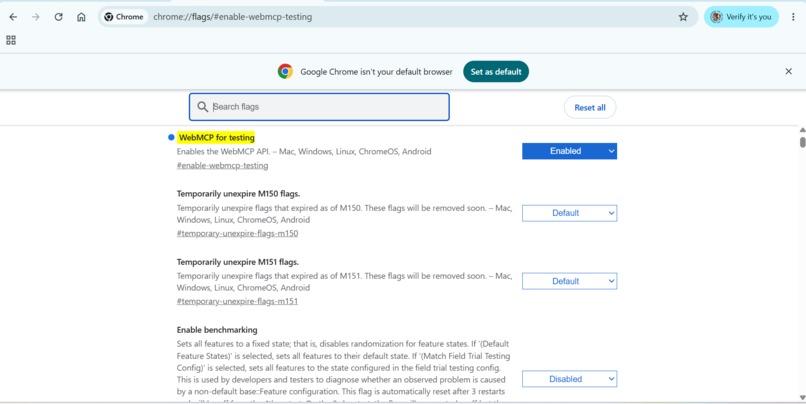Click the page scrollbar up arrow

pyautogui.click(x=802, y=130)
